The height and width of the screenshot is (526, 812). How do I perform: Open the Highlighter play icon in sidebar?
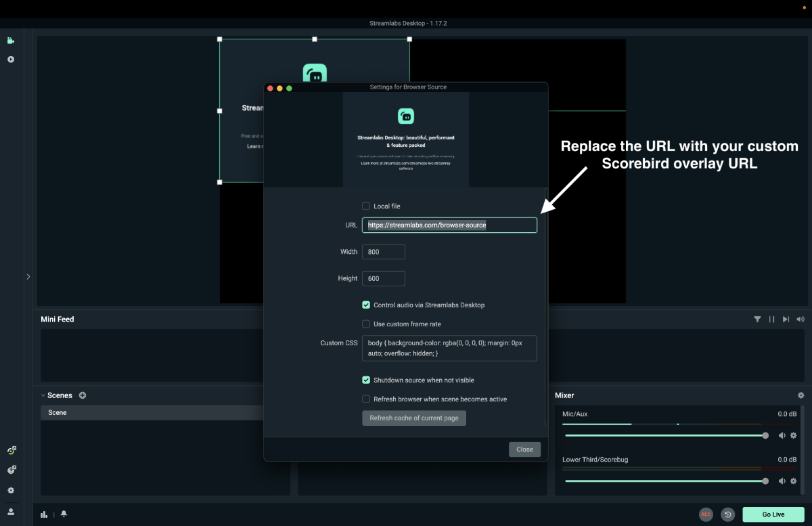tap(11, 60)
